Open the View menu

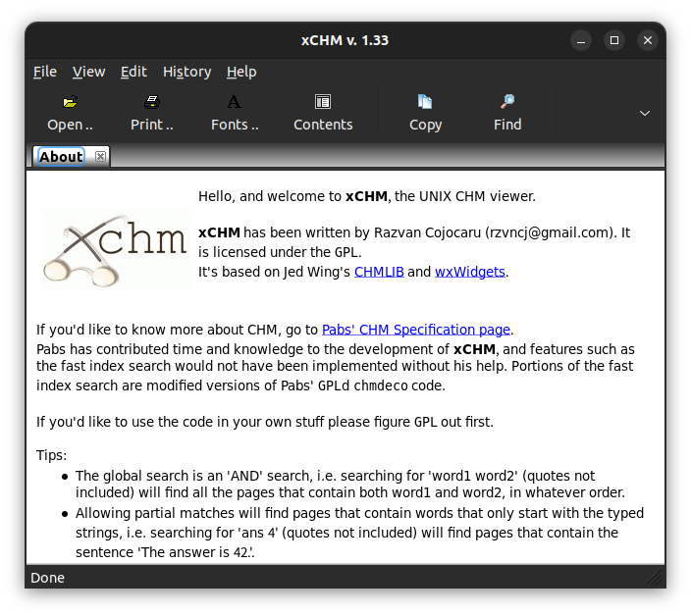click(88, 72)
